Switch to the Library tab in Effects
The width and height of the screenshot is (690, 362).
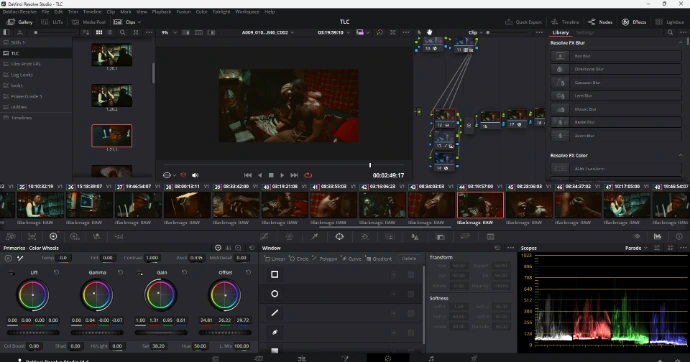point(561,33)
